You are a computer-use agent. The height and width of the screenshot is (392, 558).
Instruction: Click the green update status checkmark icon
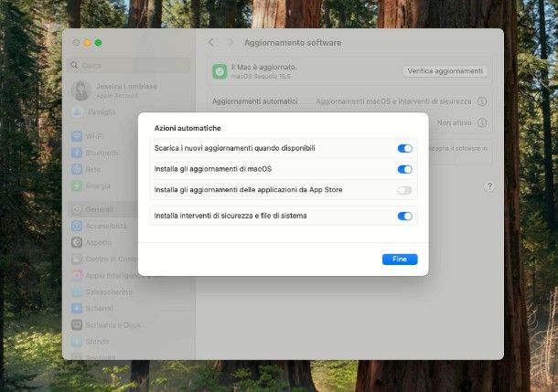click(x=220, y=71)
